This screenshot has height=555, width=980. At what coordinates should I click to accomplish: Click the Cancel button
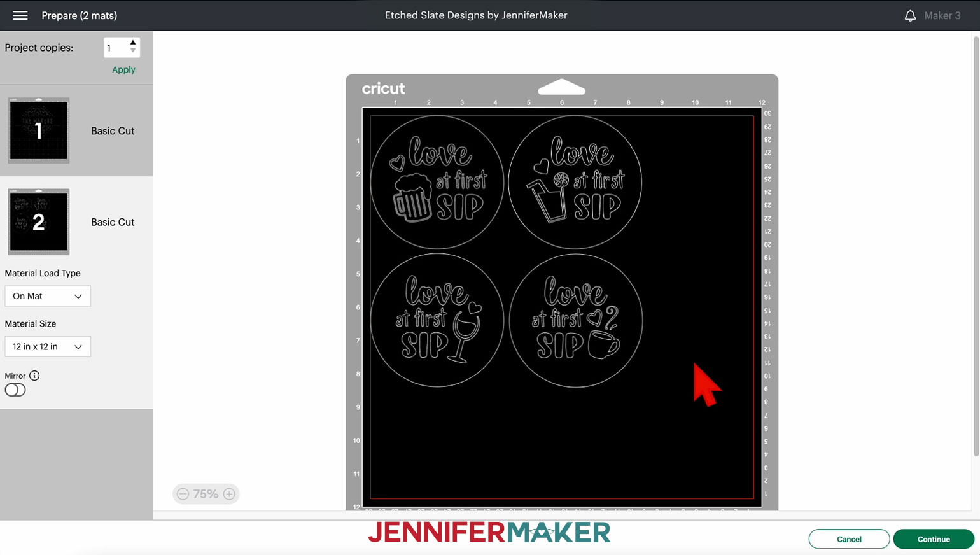(849, 539)
